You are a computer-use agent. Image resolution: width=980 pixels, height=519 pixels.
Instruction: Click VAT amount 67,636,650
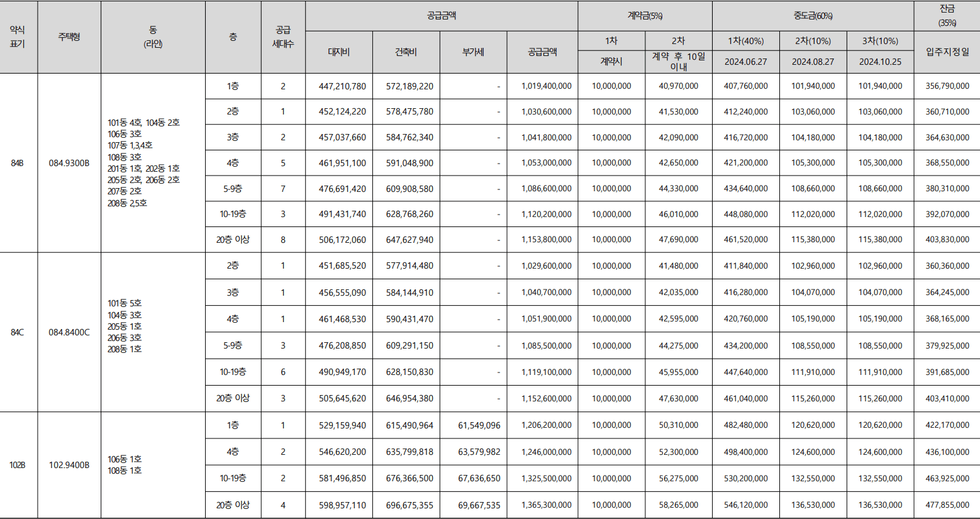(x=479, y=478)
